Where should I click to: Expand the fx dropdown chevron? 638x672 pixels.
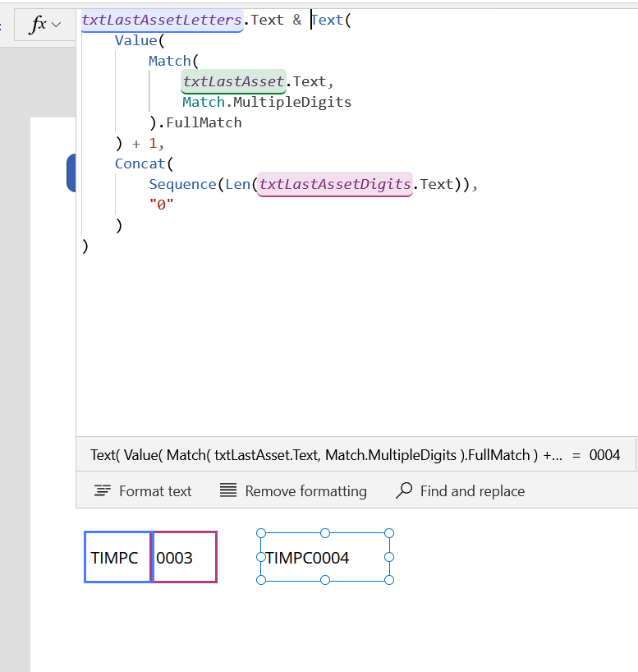(x=57, y=25)
